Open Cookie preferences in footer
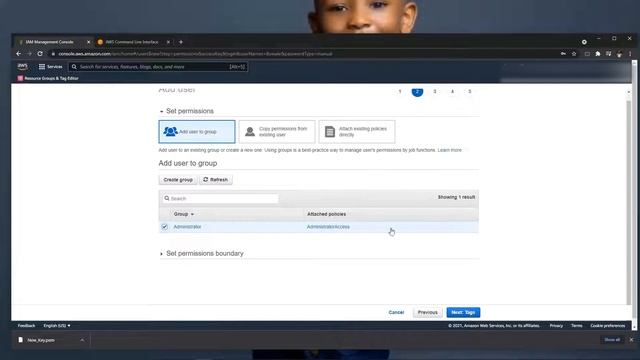The image size is (640, 360). [x=608, y=326]
